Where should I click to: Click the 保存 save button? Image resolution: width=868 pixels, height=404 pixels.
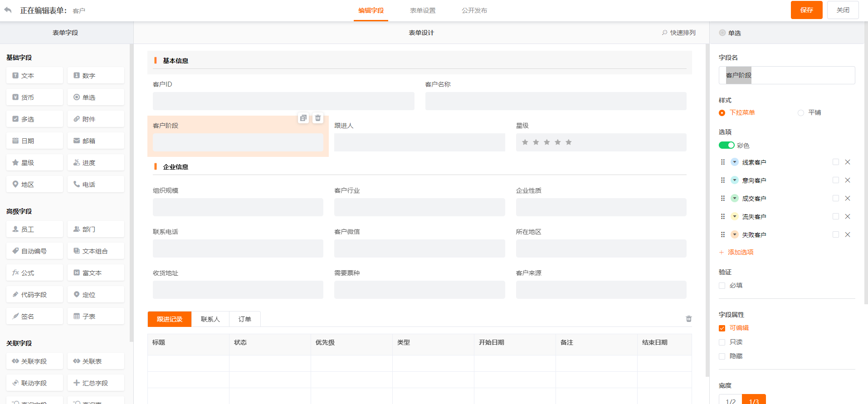pyautogui.click(x=807, y=10)
